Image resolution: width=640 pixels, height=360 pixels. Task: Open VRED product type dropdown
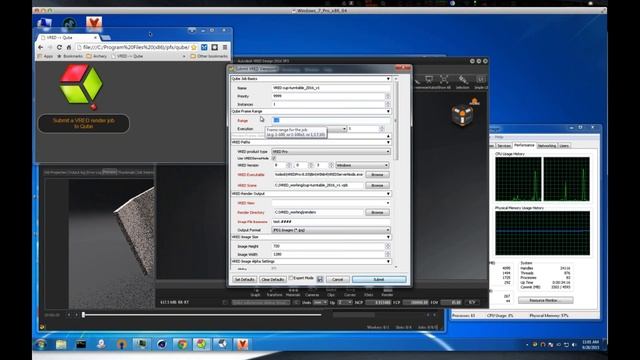coord(331,151)
